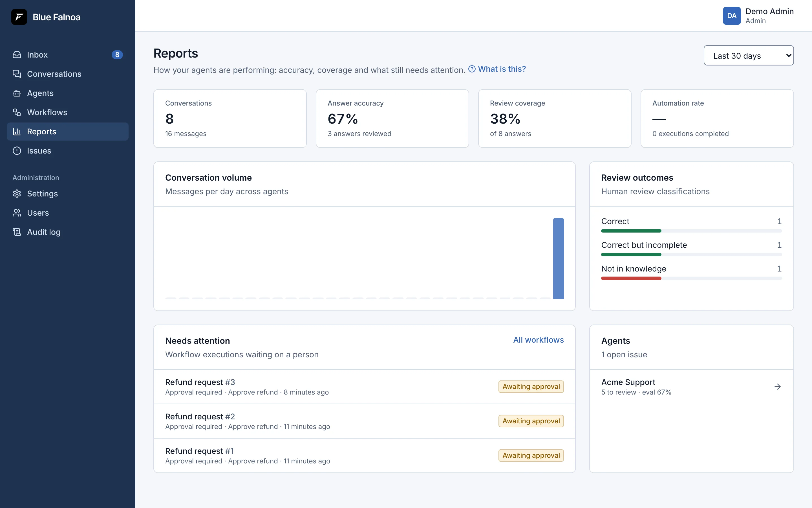Open the Issues page

pyautogui.click(x=67, y=150)
